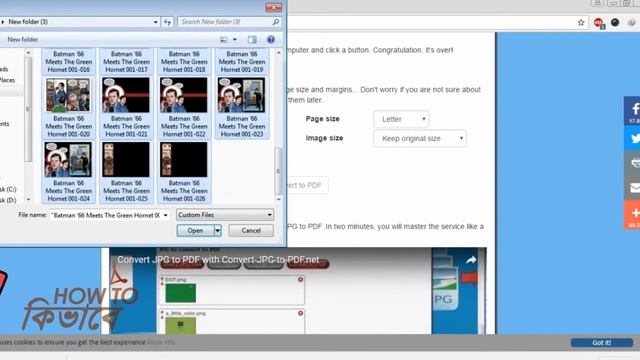Click the file list vertical scrollbar thumb
Image resolution: width=640 pixels, height=360 pixels.
coord(278,171)
